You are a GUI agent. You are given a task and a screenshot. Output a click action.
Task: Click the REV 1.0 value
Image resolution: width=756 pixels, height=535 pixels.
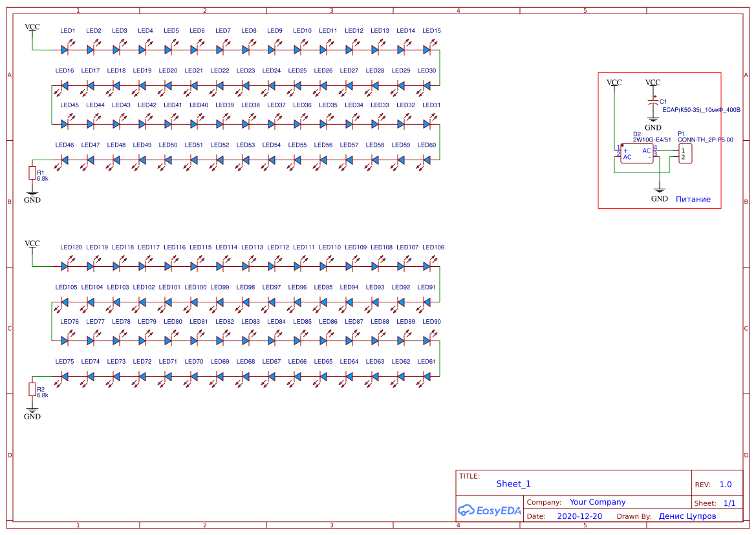coord(725,484)
